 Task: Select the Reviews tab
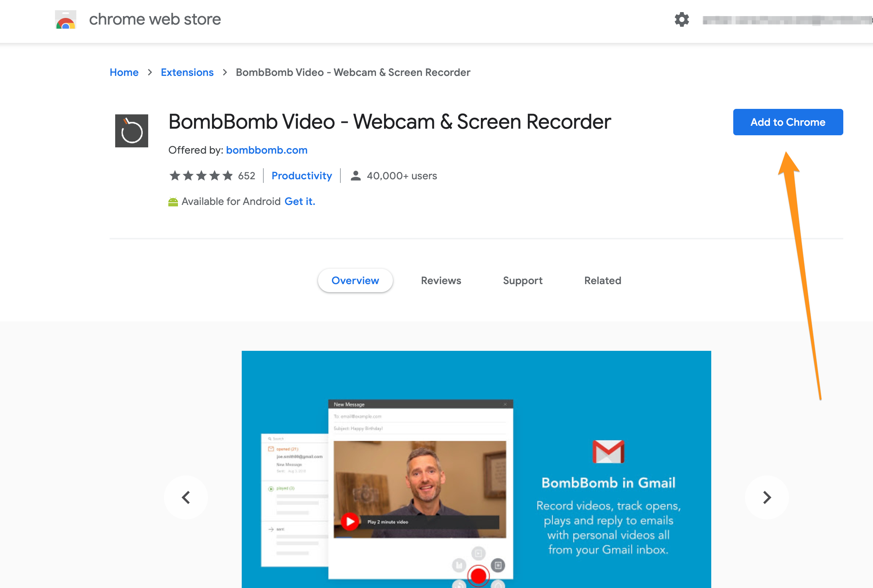coord(441,280)
